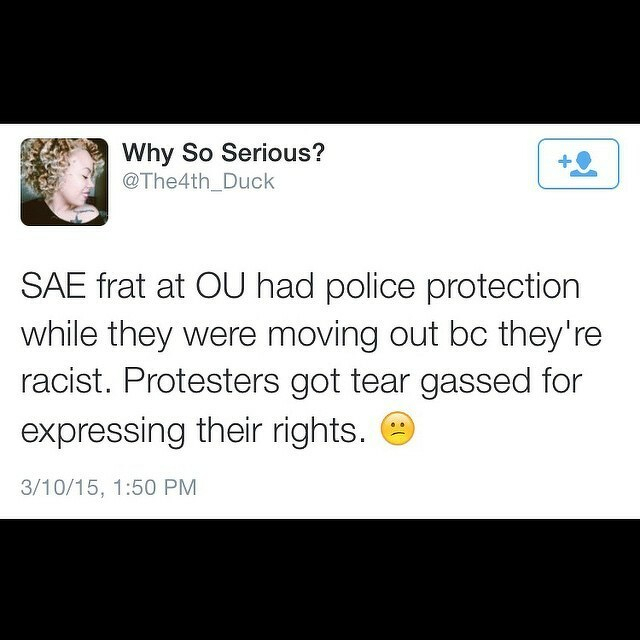The height and width of the screenshot is (640, 640).
Task: Click the black bar below the tweet
Action: coord(320,580)
